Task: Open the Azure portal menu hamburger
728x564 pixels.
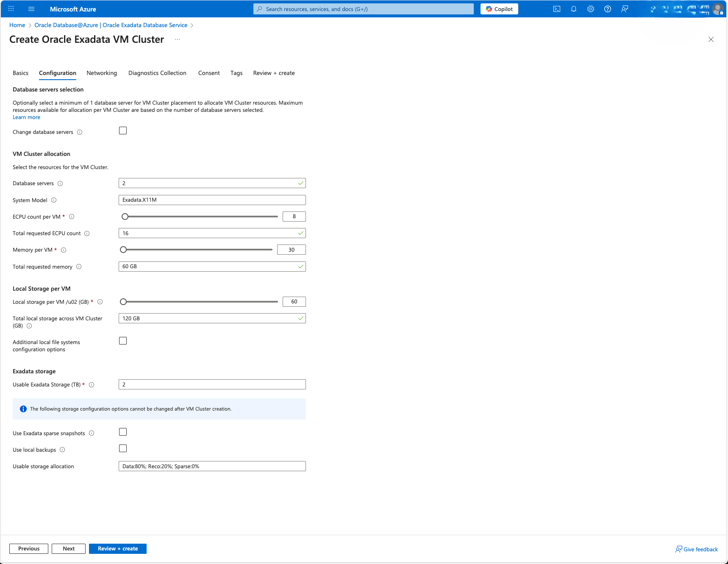Action: (x=31, y=9)
